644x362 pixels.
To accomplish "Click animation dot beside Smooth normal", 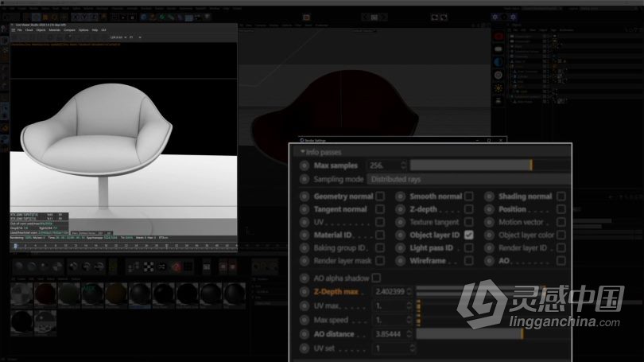I will coord(400,197).
